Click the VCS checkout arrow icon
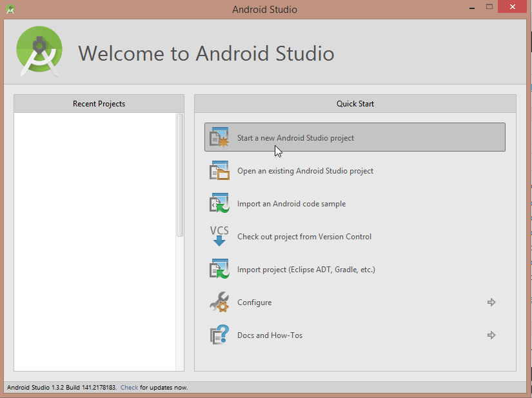Image resolution: width=532 pixels, height=398 pixels. [219, 236]
